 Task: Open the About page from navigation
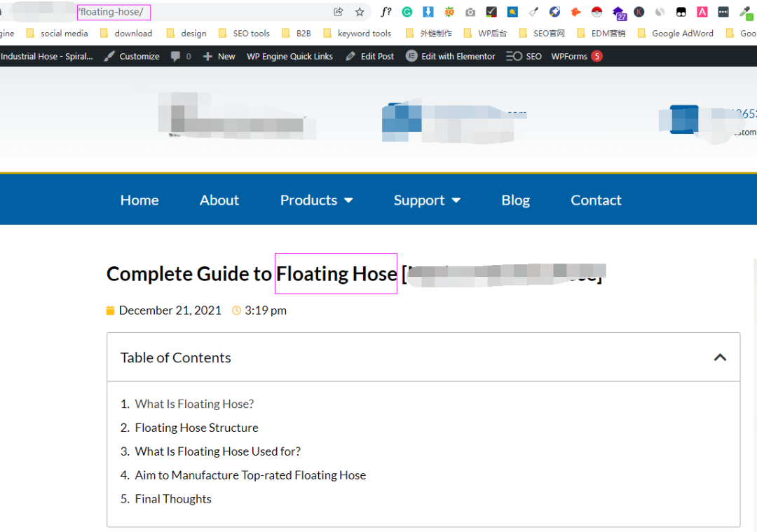point(219,200)
